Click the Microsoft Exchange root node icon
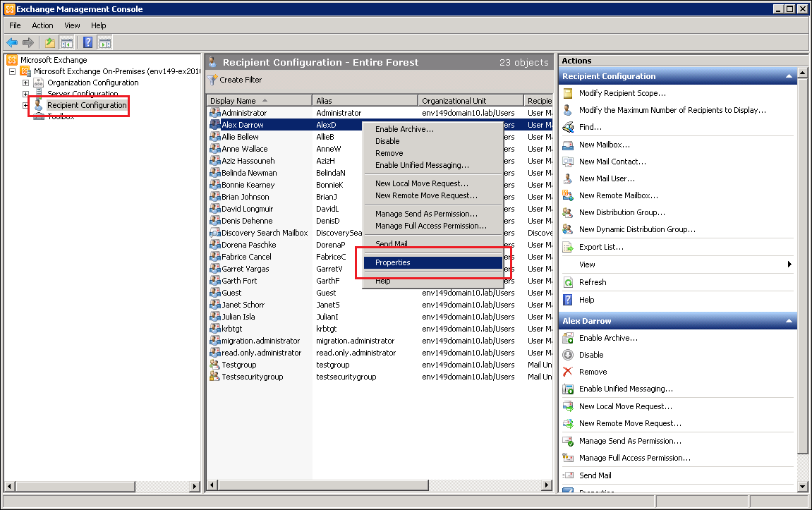Viewport: 812px width, 510px height. 13,60
